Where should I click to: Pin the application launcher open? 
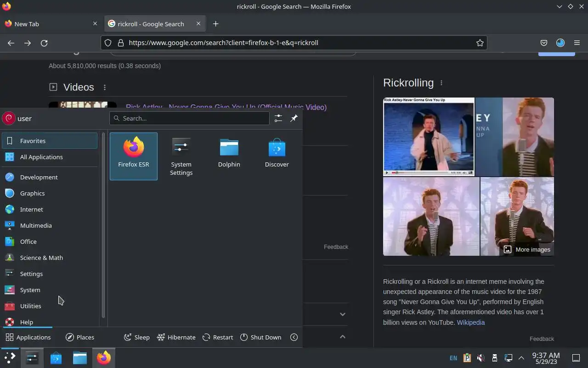[x=294, y=118]
